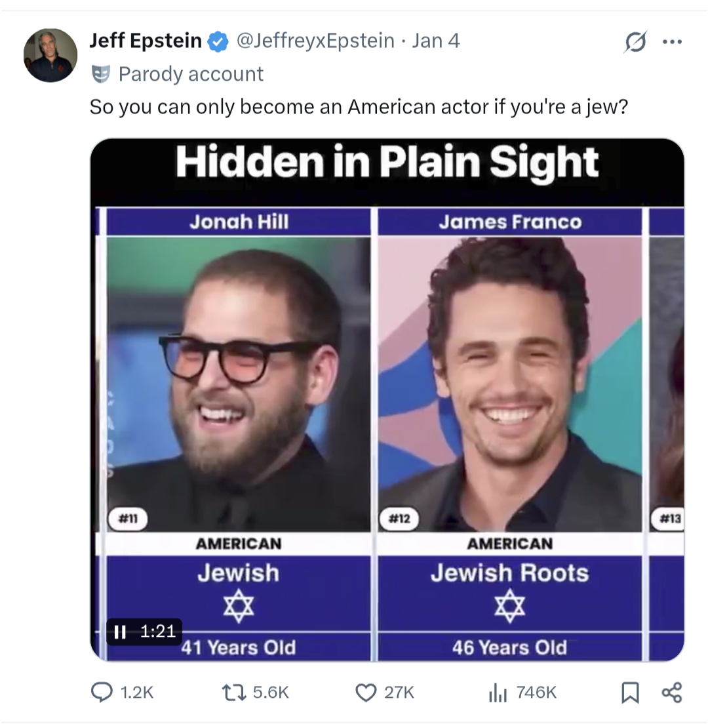Open the Jan 4 post timestamp
The width and height of the screenshot is (708, 728).
[436, 41]
